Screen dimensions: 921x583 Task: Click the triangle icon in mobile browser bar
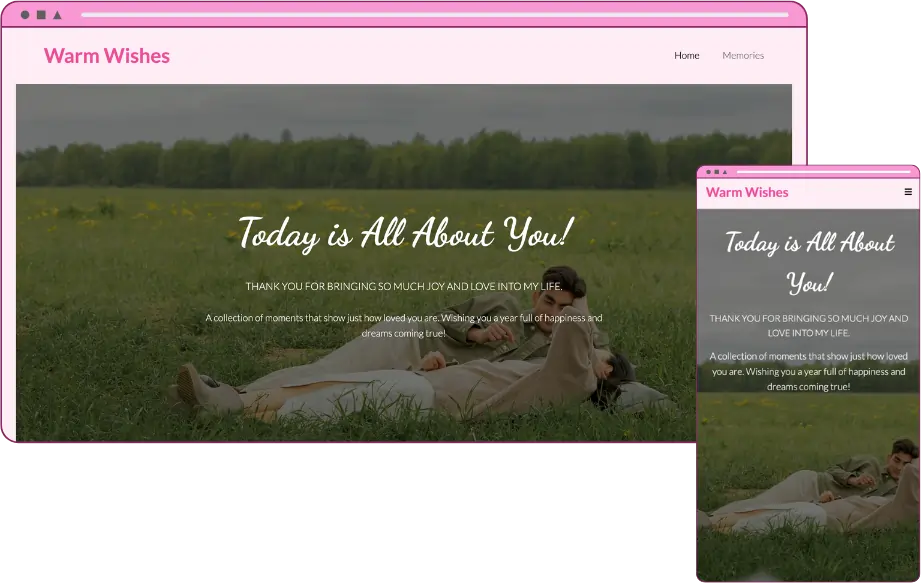click(x=725, y=172)
